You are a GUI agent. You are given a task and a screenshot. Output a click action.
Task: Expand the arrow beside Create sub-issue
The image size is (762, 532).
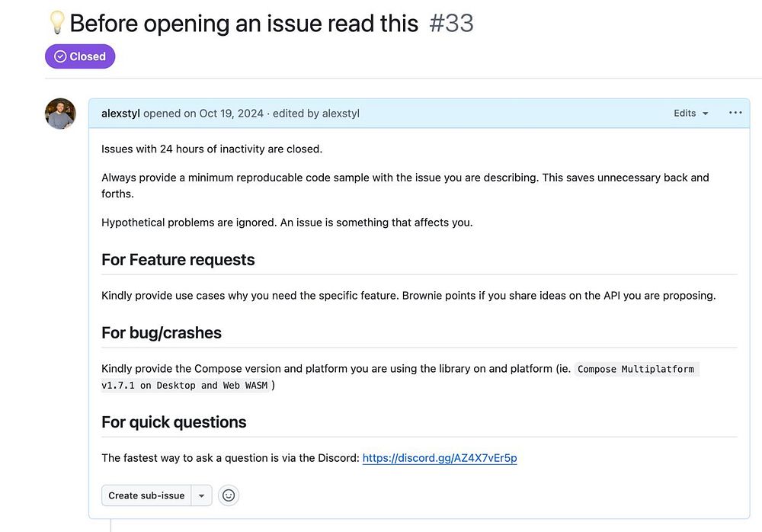click(201, 495)
